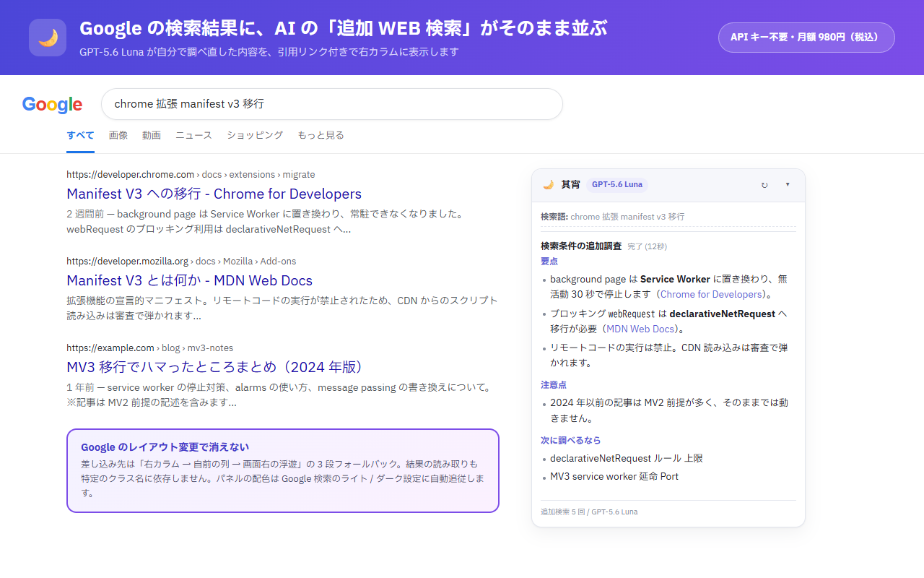Image resolution: width=924 pixels, height=578 pixels.
Task: Click the 完了 (12秒) status text
Action: [647, 246]
